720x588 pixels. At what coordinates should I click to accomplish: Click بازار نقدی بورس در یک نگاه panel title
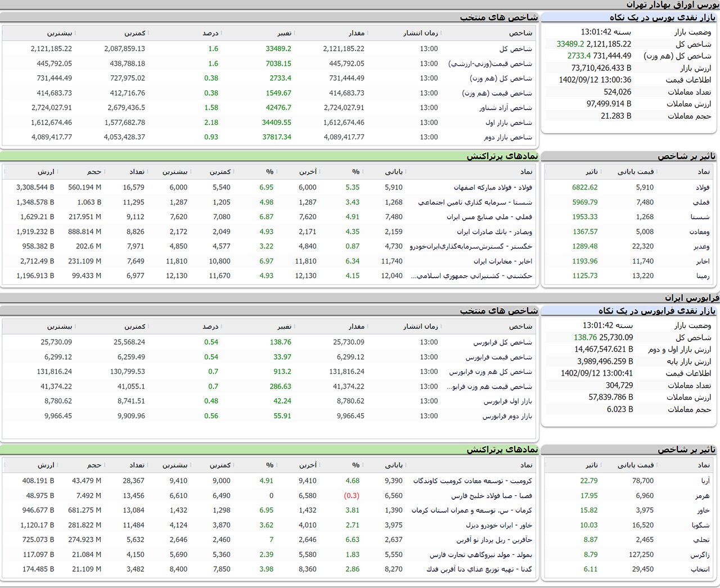pyautogui.click(x=662, y=17)
